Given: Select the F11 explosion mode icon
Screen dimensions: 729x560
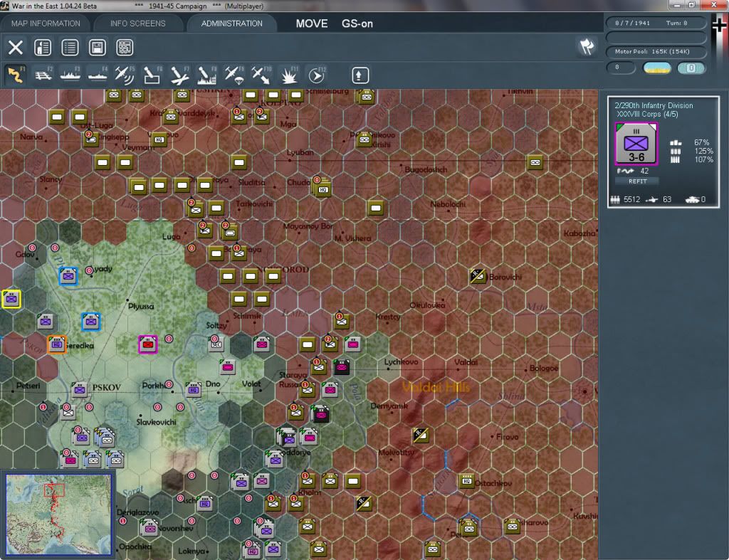Looking at the screenshot, I should pyautogui.click(x=289, y=75).
